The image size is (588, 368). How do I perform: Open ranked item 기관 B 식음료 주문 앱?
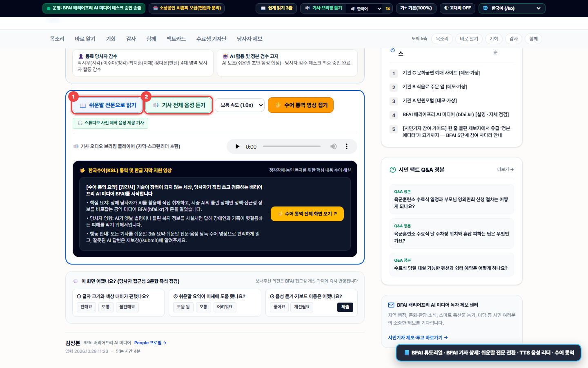(x=435, y=87)
